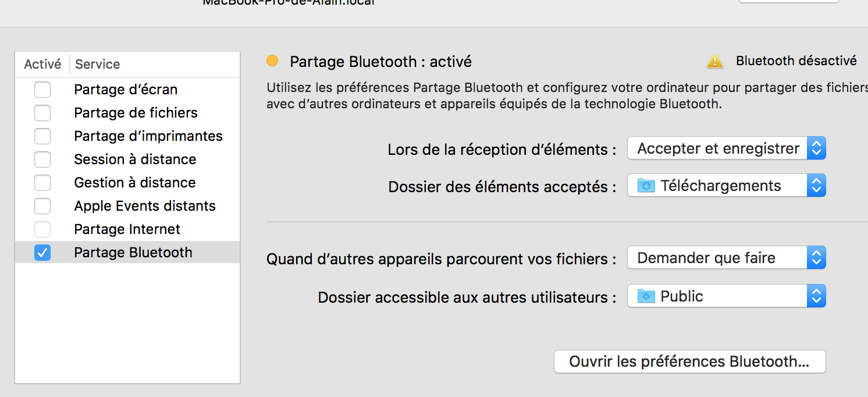The width and height of the screenshot is (868, 397).
Task: Click Ouvrir les préférences Bluetooth button
Action: pos(689,361)
